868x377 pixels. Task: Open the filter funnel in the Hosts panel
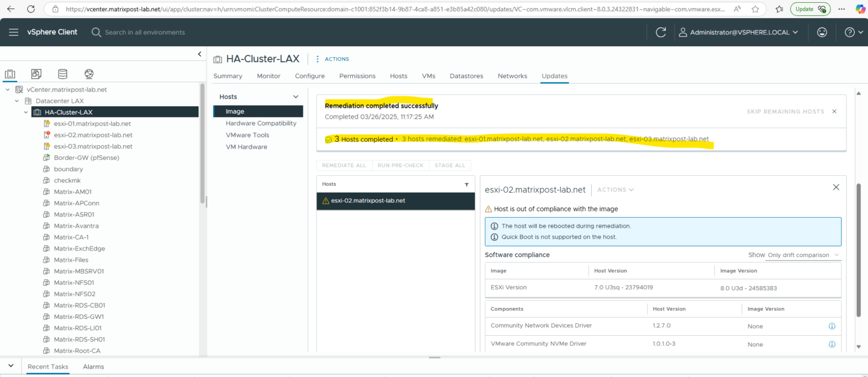tap(467, 184)
